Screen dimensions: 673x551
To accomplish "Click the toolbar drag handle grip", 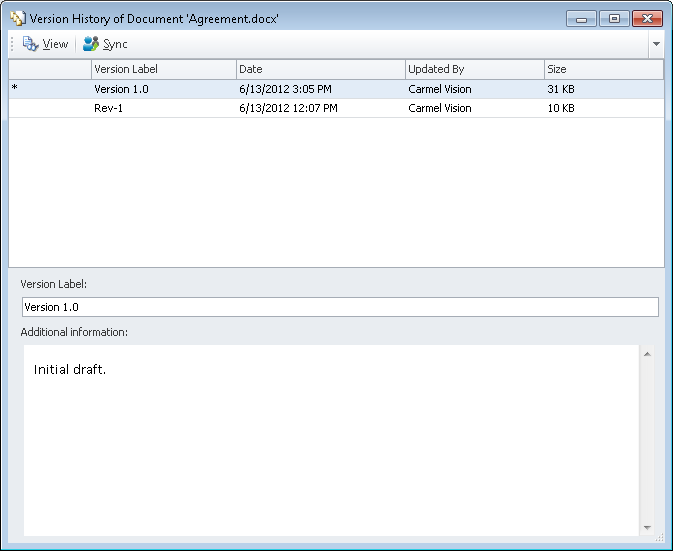I will pos(13,44).
